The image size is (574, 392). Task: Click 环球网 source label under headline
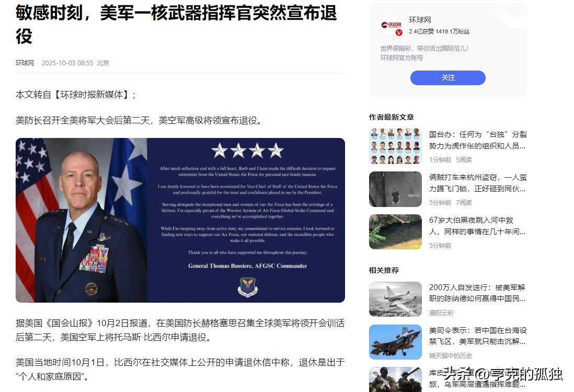(25, 63)
